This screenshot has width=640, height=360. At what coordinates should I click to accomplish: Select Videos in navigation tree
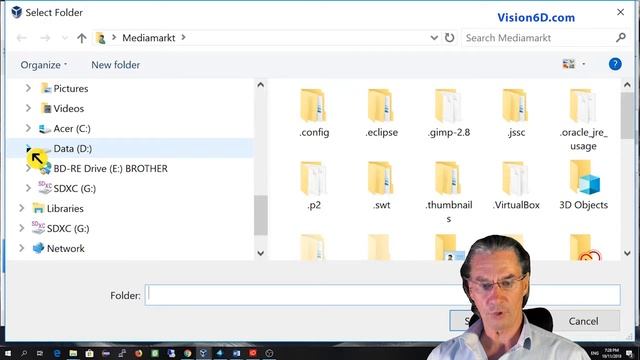[x=69, y=108]
